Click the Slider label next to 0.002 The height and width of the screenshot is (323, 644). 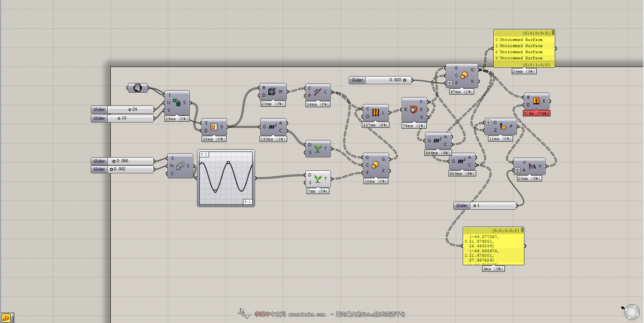pyautogui.click(x=99, y=169)
